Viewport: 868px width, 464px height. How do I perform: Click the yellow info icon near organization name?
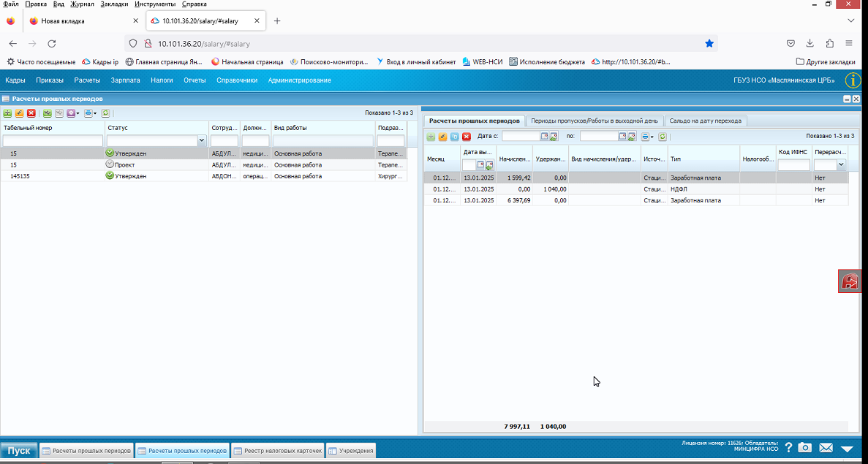pyautogui.click(x=853, y=81)
